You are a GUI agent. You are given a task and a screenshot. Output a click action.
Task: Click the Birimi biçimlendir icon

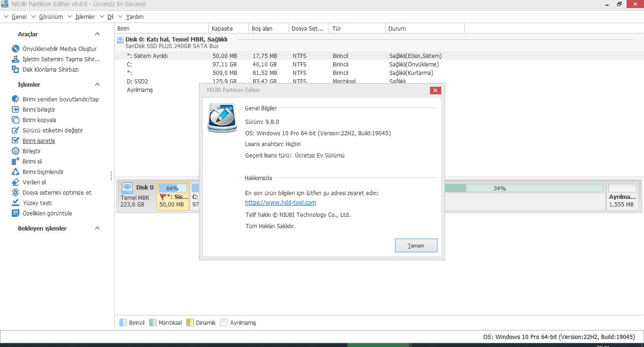pyautogui.click(x=15, y=172)
